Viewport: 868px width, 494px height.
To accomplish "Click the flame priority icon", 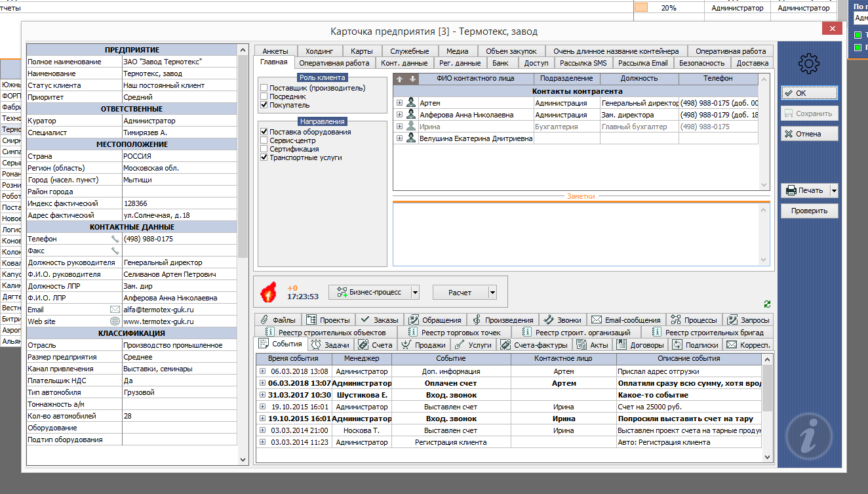I will click(267, 292).
